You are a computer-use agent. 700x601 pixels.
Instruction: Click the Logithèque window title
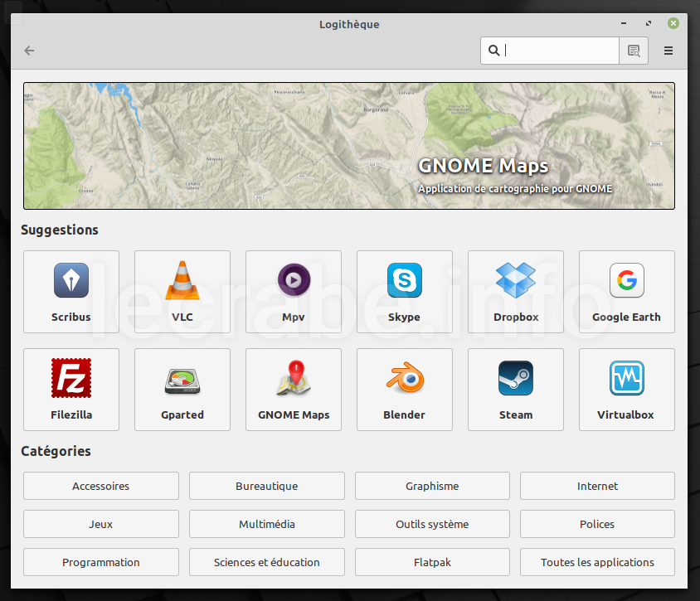pos(349,25)
